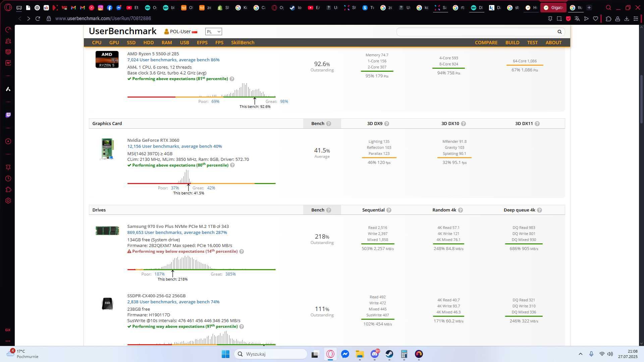Open Steam from the taskbar
The image size is (644, 362).
pyautogui.click(x=389, y=354)
